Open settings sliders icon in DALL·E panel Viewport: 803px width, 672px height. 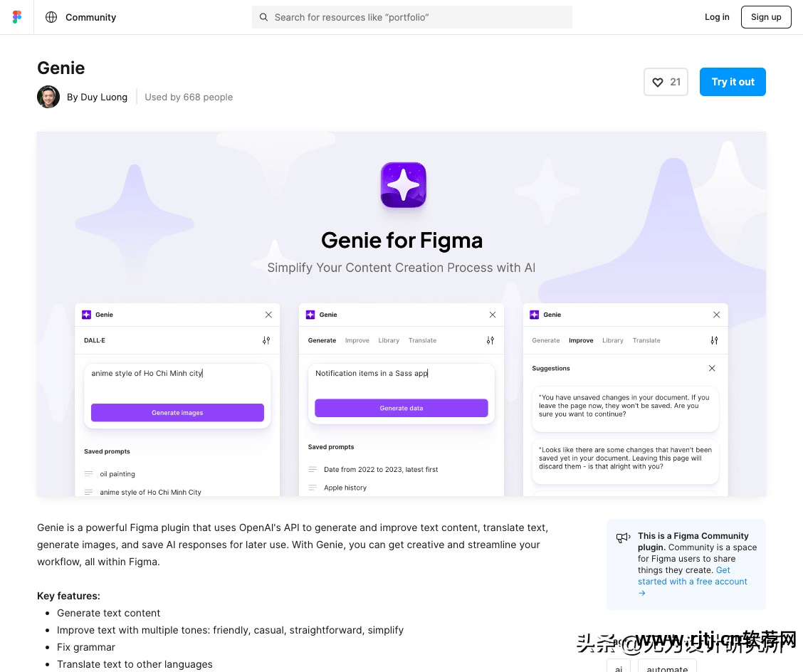coord(266,340)
